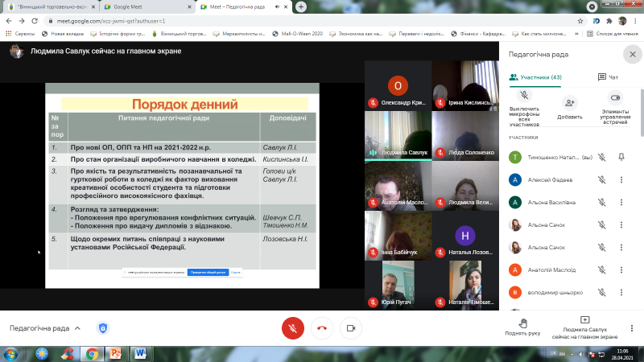Open options menu for володимир шньорко
The width and height of the screenshot is (644, 362).
tap(621, 293)
